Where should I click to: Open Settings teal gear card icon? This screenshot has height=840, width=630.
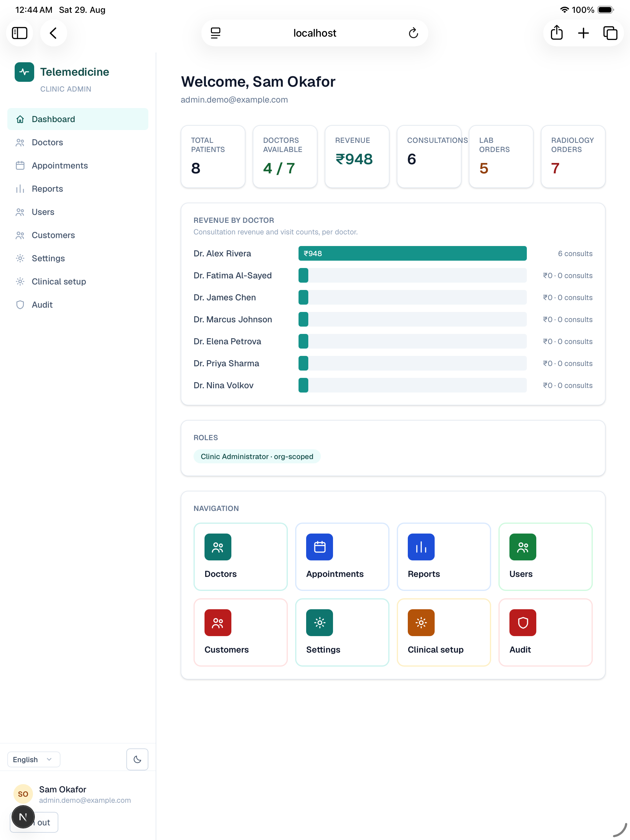(x=319, y=622)
